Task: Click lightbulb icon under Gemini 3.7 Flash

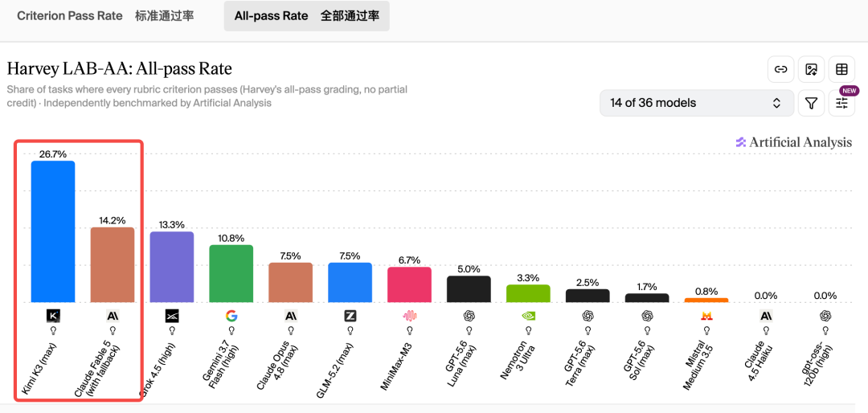Action: point(231,332)
